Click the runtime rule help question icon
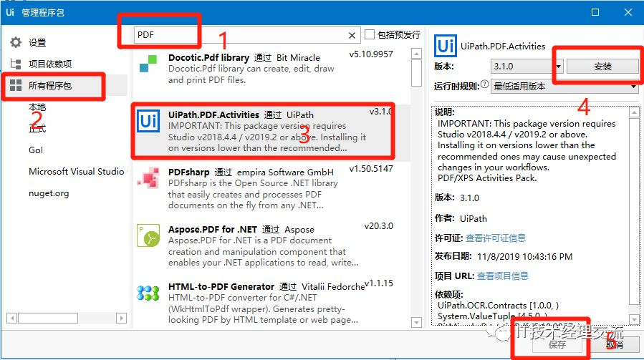The width and height of the screenshot is (644, 360). pyautogui.click(x=485, y=84)
